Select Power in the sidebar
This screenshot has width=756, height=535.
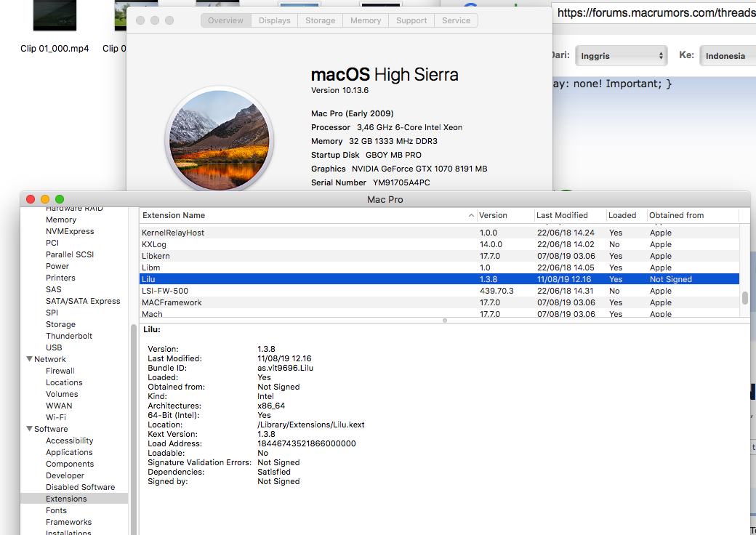tap(57, 266)
